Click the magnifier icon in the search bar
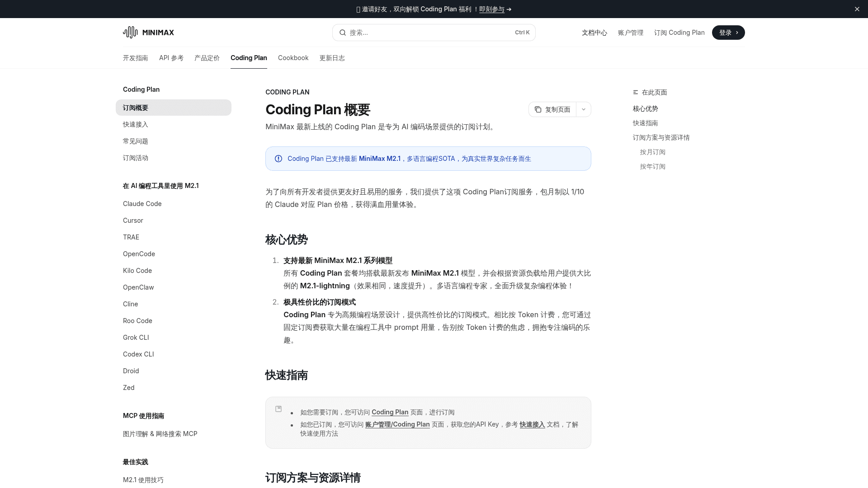The height and width of the screenshot is (488, 868). click(344, 32)
